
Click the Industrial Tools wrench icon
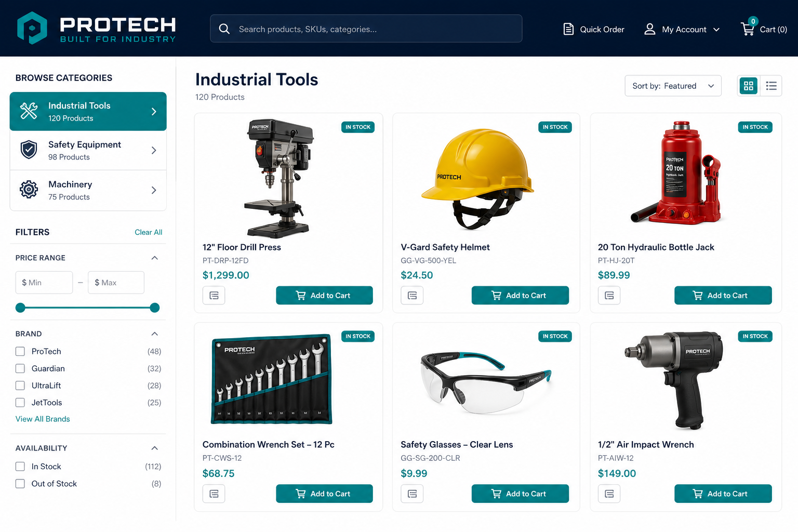point(29,111)
